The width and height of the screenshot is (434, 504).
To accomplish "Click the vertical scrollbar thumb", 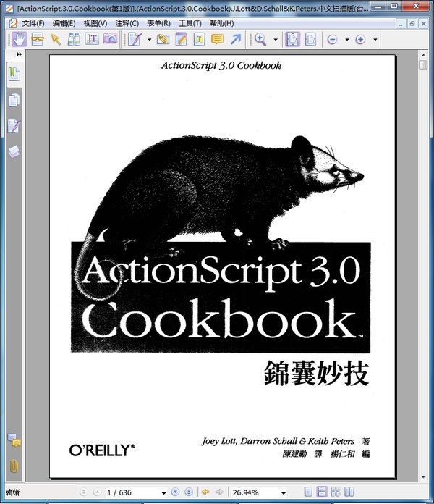I will point(423,64).
